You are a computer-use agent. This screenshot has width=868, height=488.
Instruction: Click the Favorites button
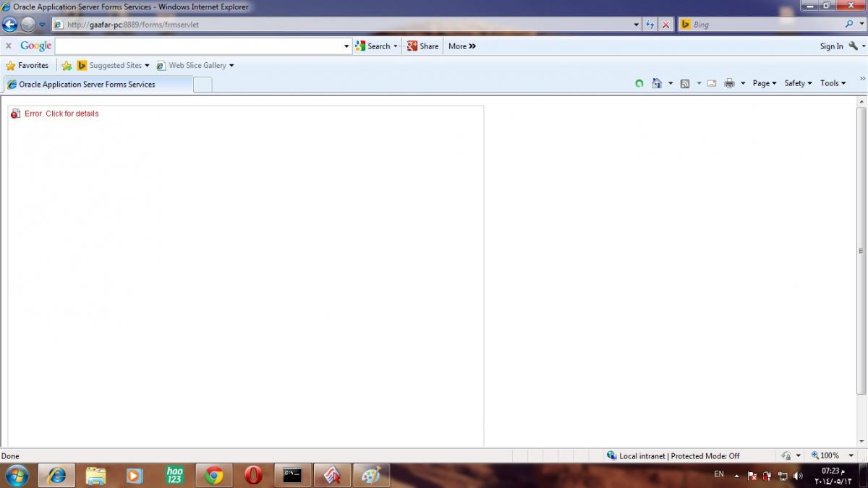[27, 65]
